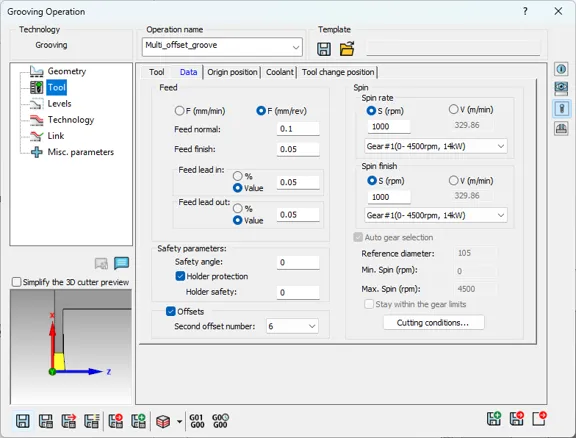Click the Save operation icon in bottom toolbar
576x438 pixels.
22,421
